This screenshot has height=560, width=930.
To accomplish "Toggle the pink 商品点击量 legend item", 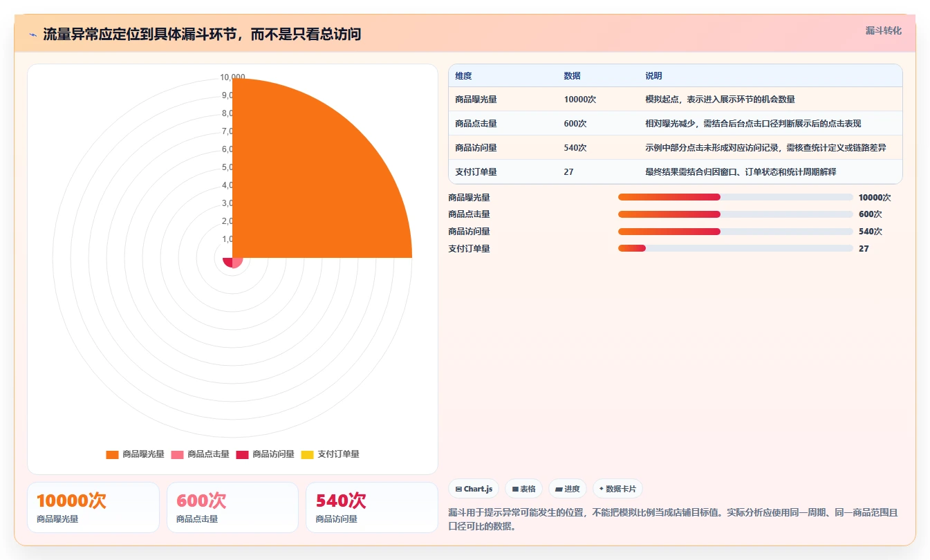I will click(x=200, y=454).
